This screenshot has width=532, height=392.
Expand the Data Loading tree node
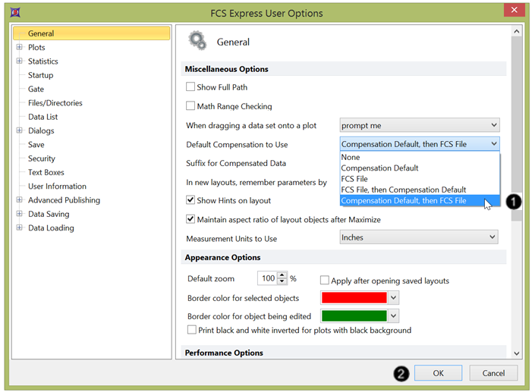19,227
